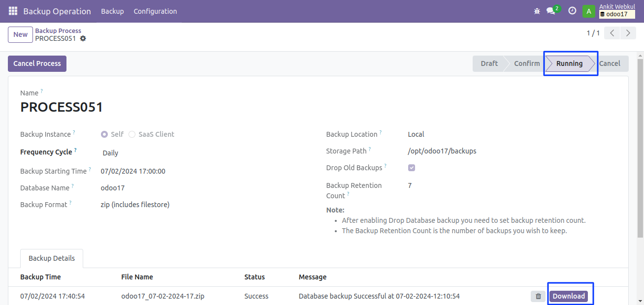Open the activities clock icon
644x305 pixels.
[572, 11]
